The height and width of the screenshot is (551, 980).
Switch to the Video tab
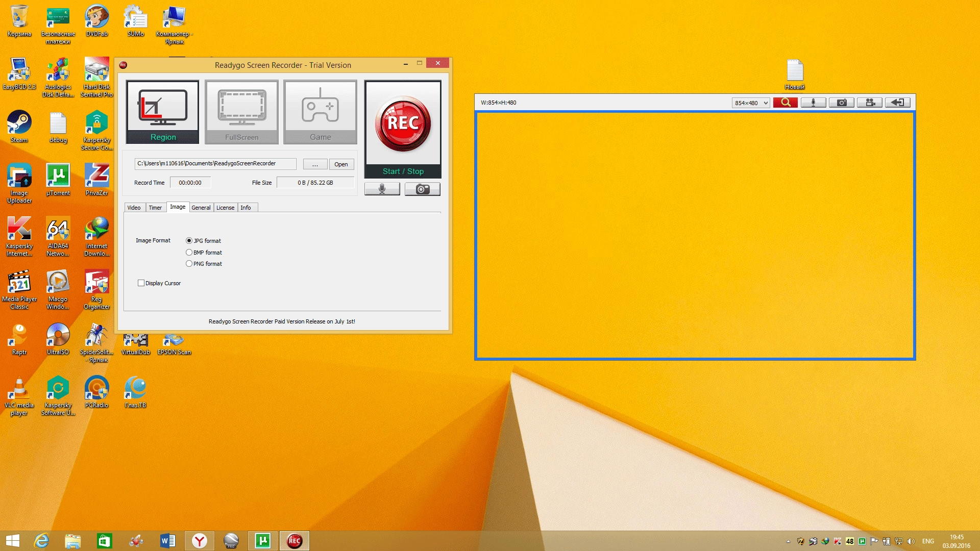click(x=134, y=208)
